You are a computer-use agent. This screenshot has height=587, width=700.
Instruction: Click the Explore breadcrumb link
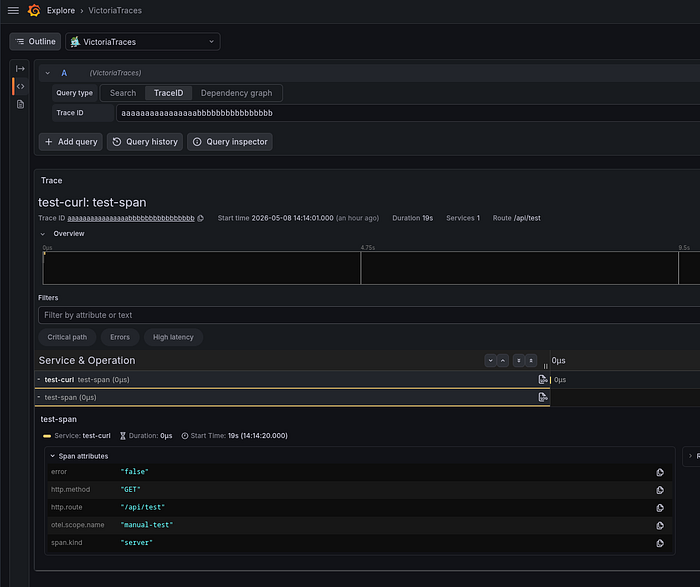tap(61, 10)
